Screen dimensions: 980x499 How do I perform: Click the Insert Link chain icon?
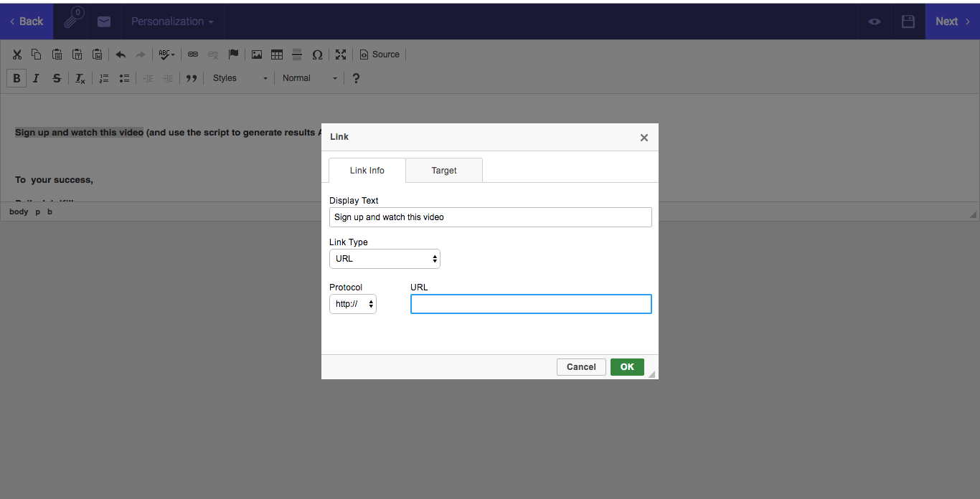tap(193, 54)
